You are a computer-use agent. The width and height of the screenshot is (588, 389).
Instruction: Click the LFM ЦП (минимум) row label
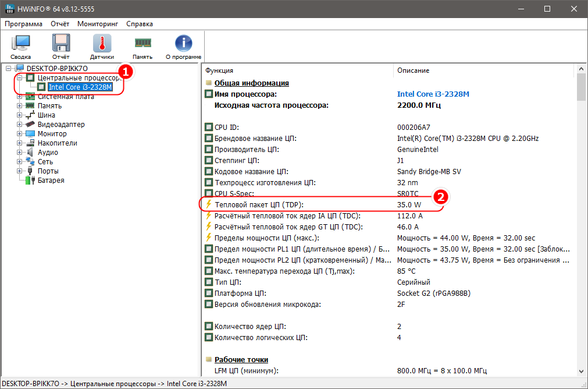click(247, 370)
